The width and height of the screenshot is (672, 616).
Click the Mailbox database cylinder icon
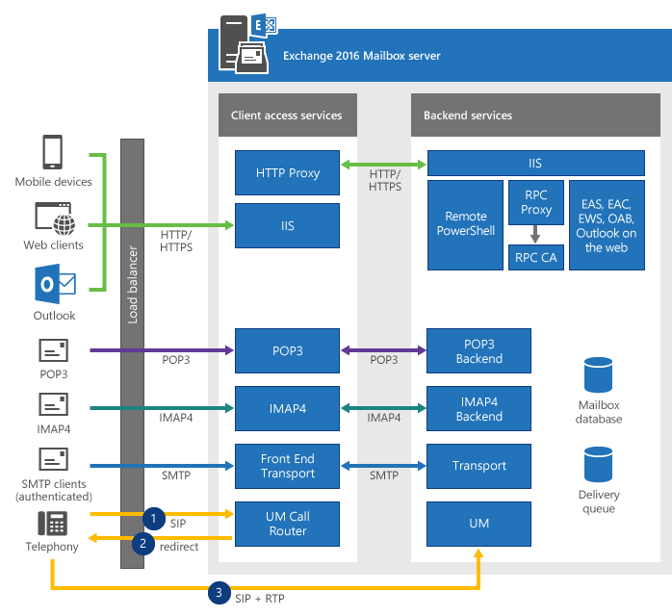coord(598,375)
